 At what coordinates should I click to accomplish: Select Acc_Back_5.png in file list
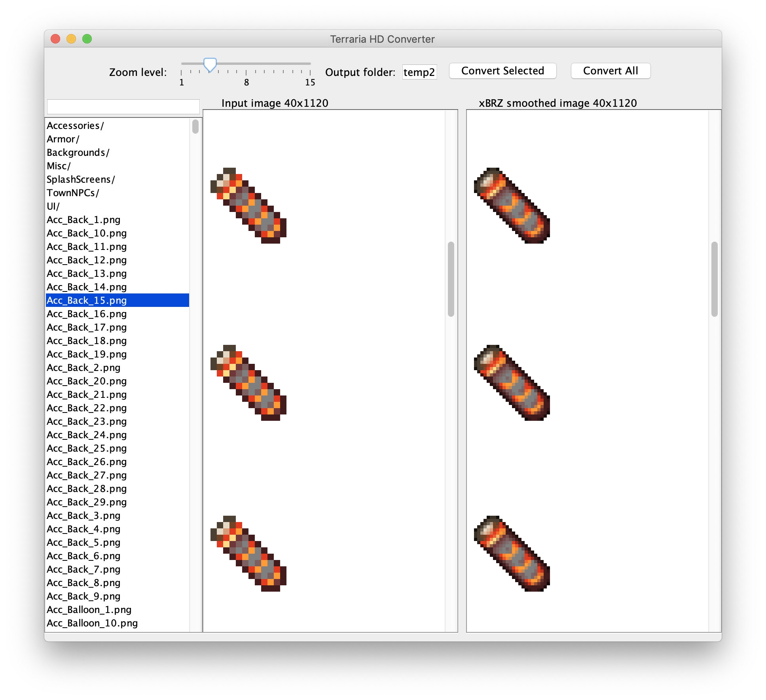tap(118, 542)
